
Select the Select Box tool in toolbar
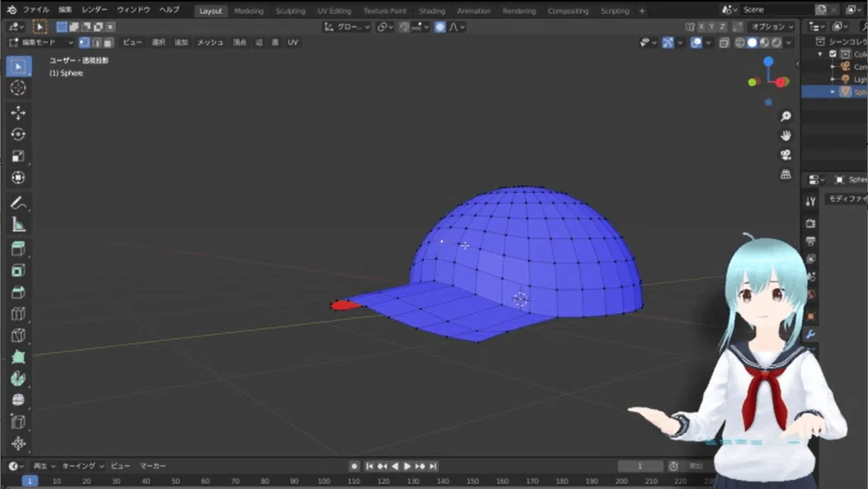tap(18, 66)
